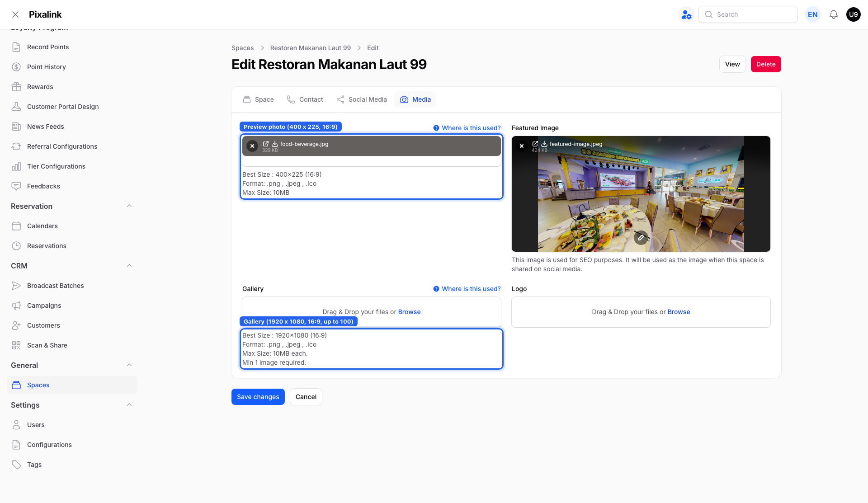Click the Reservations clock icon
Image resolution: width=868 pixels, height=503 pixels.
point(16,246)
